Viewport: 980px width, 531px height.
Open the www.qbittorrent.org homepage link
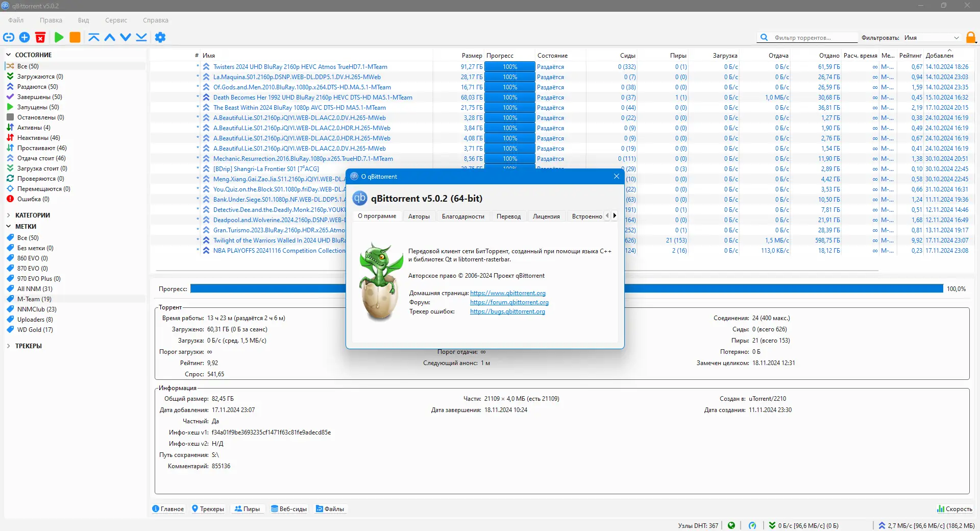click(508, 293)
